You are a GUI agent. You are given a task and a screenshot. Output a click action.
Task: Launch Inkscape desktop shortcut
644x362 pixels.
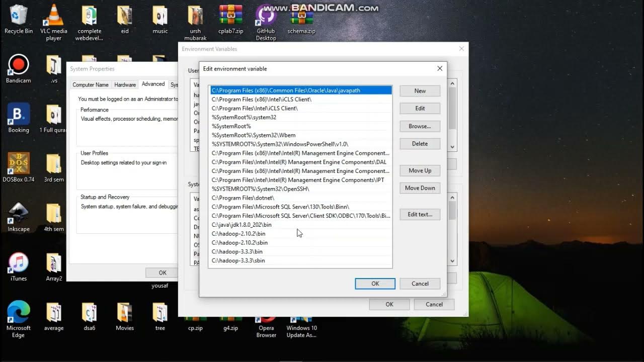click(19, 217)
